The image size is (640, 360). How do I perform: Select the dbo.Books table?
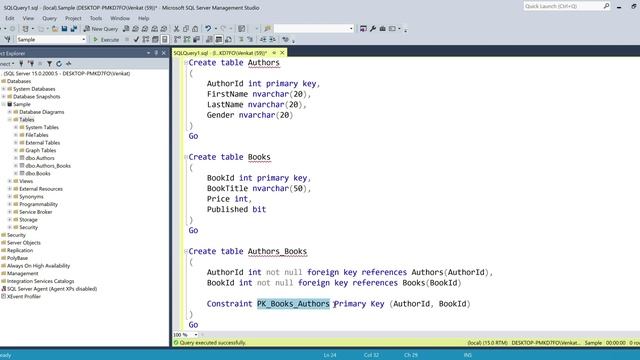[x=38, y=173]
